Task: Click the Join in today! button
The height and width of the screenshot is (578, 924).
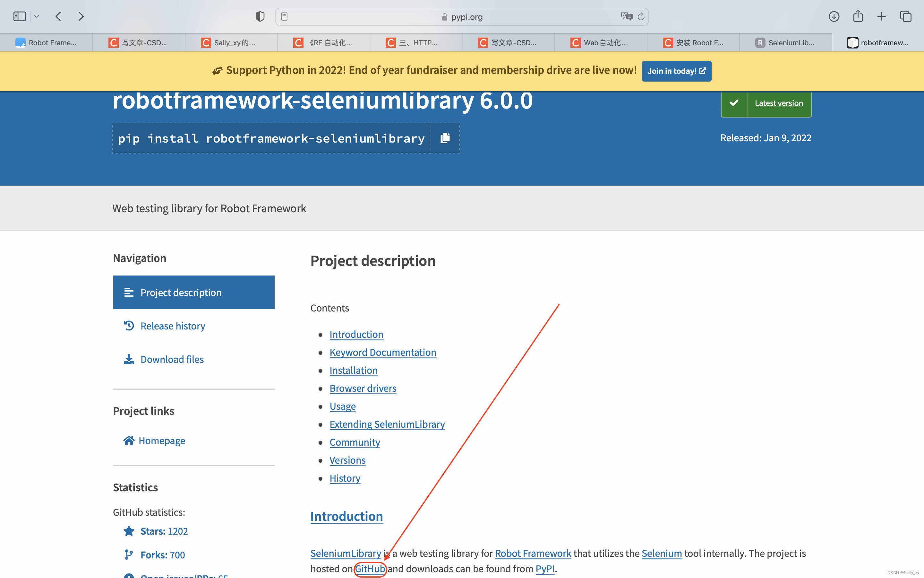Action: (676, 71)
